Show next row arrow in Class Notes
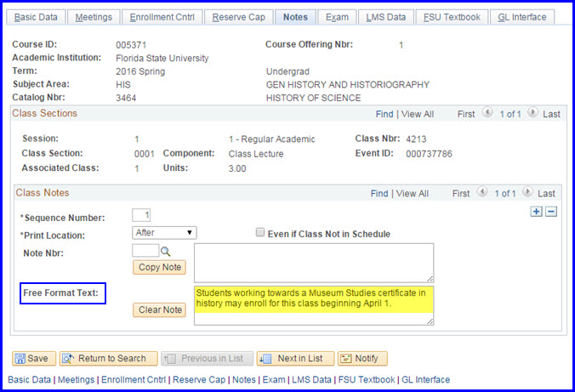 (527, 192)
